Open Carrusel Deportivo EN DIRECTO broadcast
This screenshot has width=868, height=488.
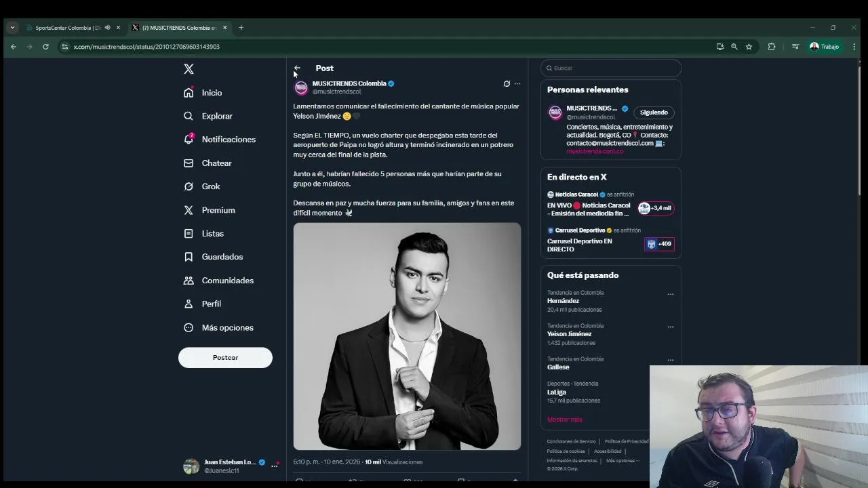coord(580,245)
